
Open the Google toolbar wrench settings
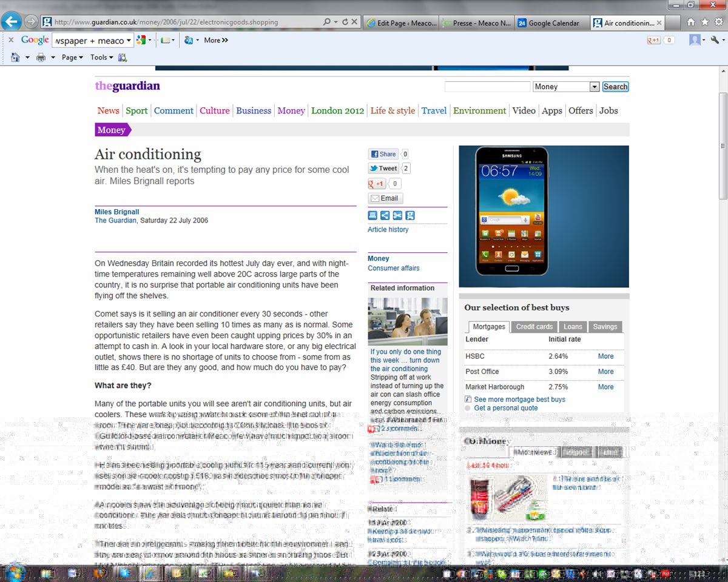pos(715,40)
